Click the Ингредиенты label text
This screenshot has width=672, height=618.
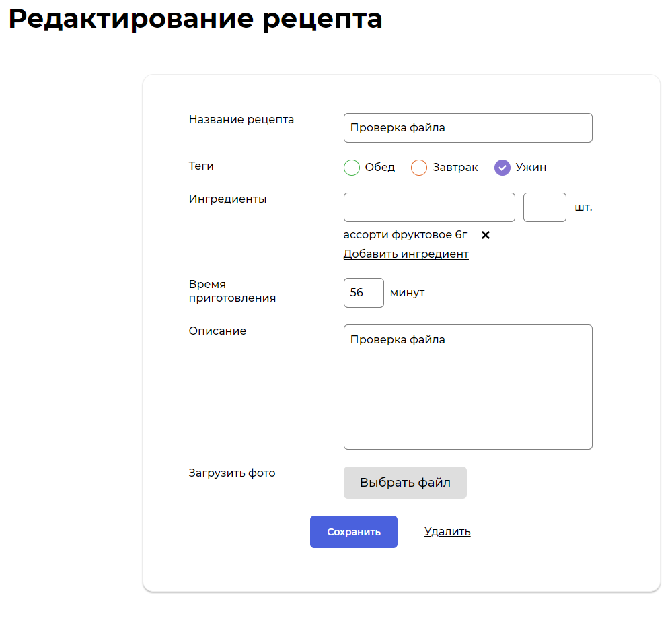tap(228, 199)
